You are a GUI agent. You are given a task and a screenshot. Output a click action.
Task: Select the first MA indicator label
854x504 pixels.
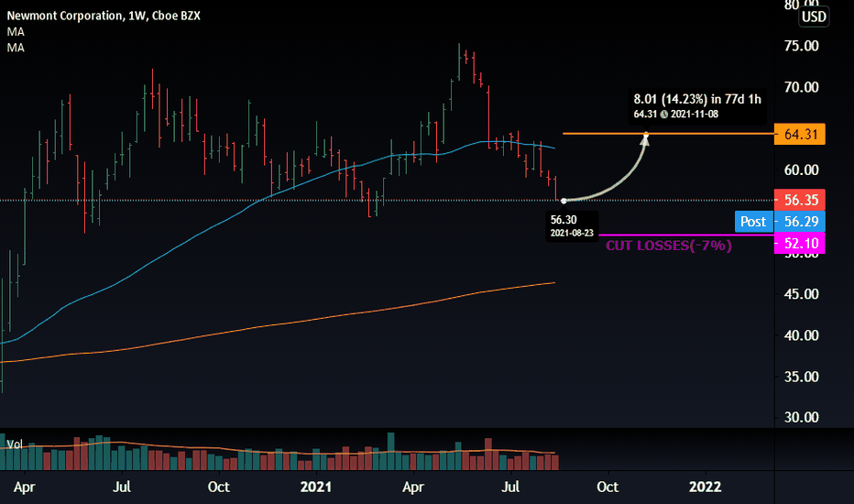click(16, 32)
